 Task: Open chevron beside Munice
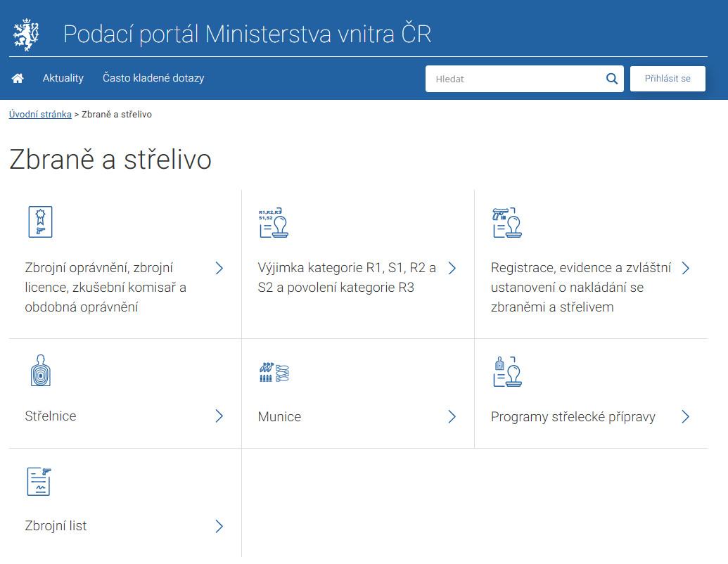coord(452,417)
